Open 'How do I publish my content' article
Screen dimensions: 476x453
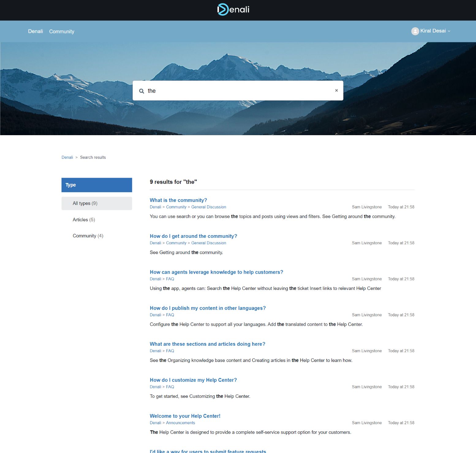click(208, 308)
